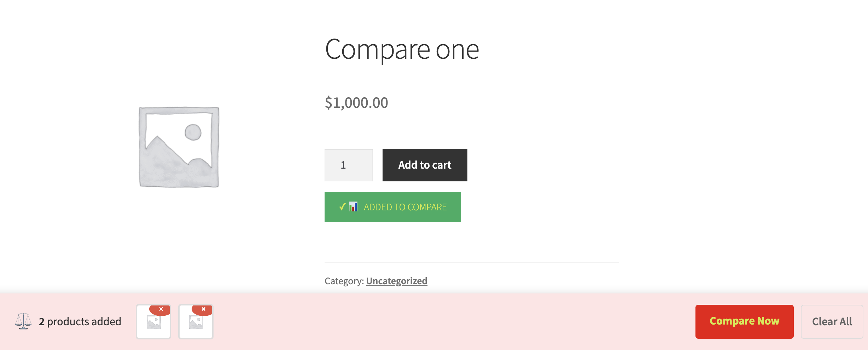
Task: Click the "Compare one" product title
Action: click(402, 49)
